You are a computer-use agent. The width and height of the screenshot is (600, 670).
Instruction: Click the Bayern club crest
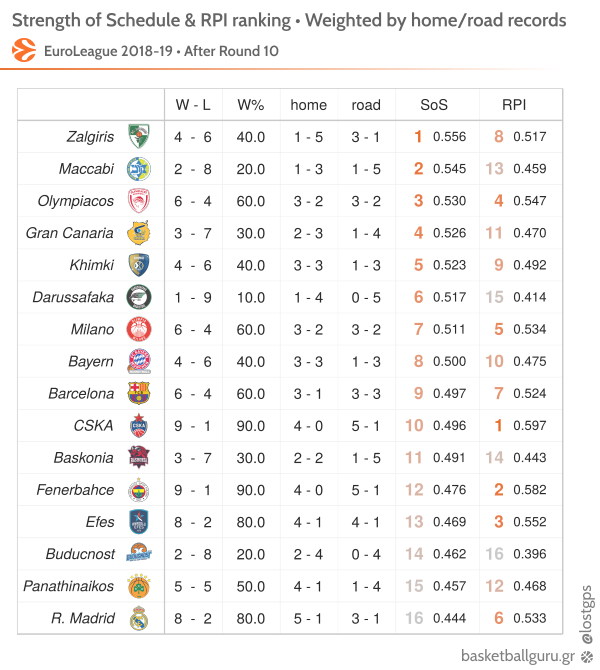(139, 361)
